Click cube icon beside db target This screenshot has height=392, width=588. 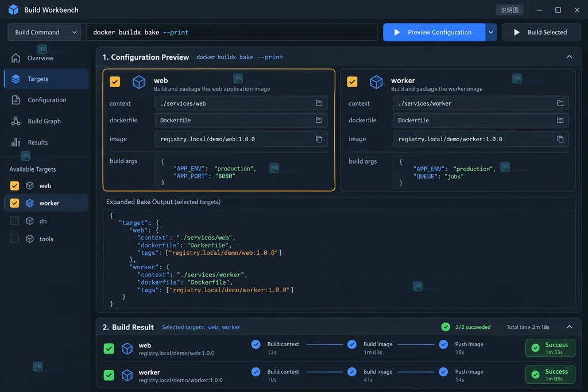click(30, 221)
